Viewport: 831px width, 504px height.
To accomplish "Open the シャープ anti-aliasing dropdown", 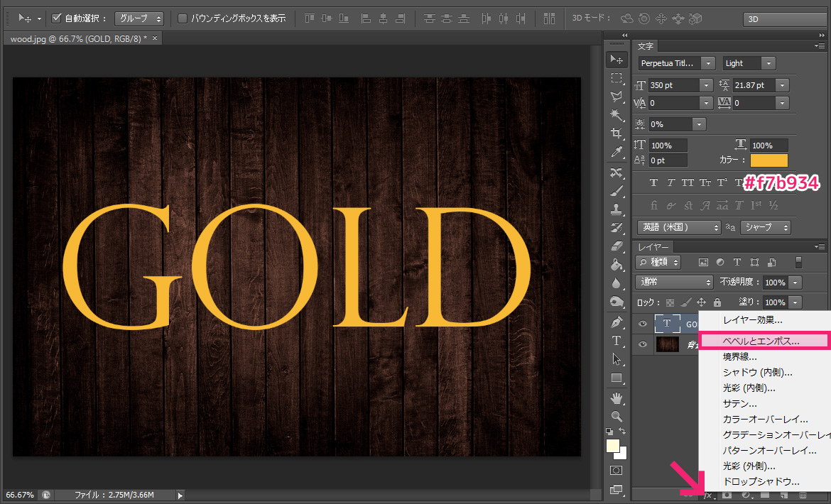I will 765,227.
